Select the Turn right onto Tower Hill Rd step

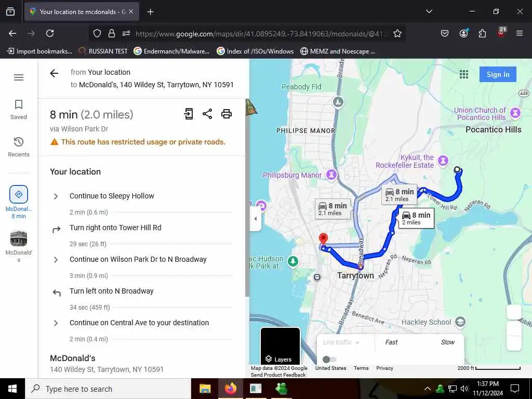pyautogui.click(x=115, y=228)
